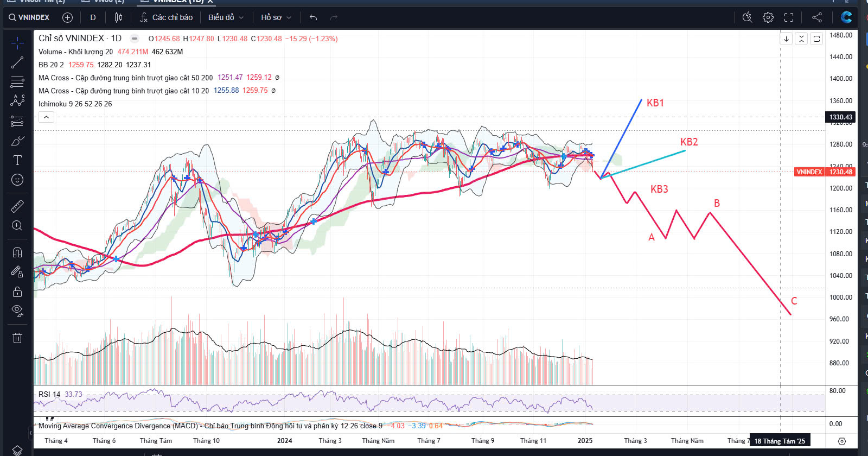Image resolution: width=868 pixels, height=456 pixels.
Task: Open the quick search icon
Action: point(747,17)
